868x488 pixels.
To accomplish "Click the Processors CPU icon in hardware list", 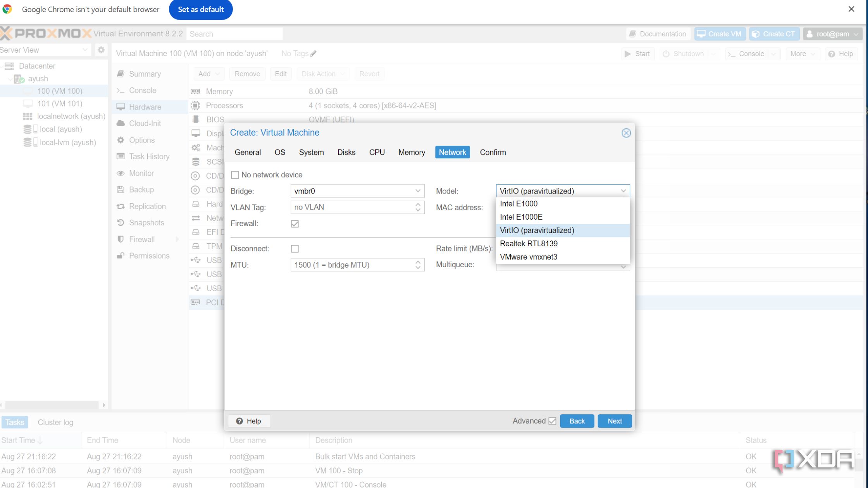I will tap(195, 105).
